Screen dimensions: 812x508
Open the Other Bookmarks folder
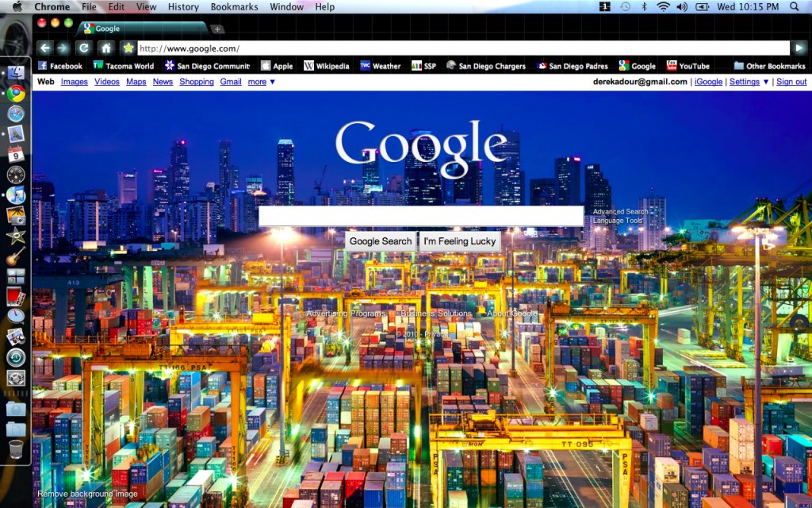[769, 66]
